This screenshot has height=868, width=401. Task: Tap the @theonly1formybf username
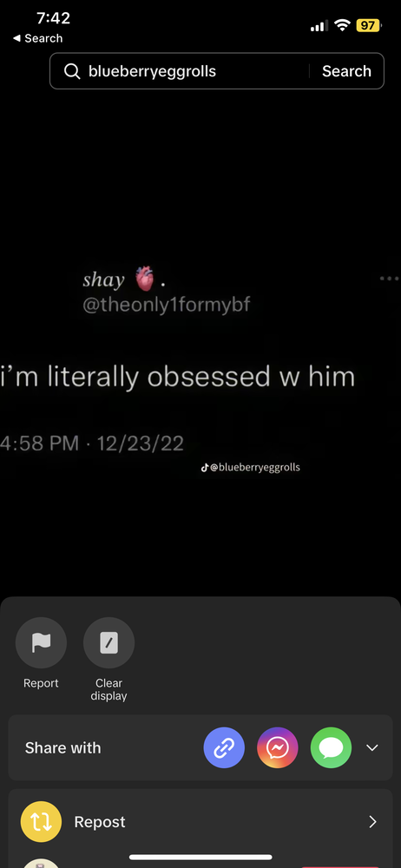pos(166,305)
